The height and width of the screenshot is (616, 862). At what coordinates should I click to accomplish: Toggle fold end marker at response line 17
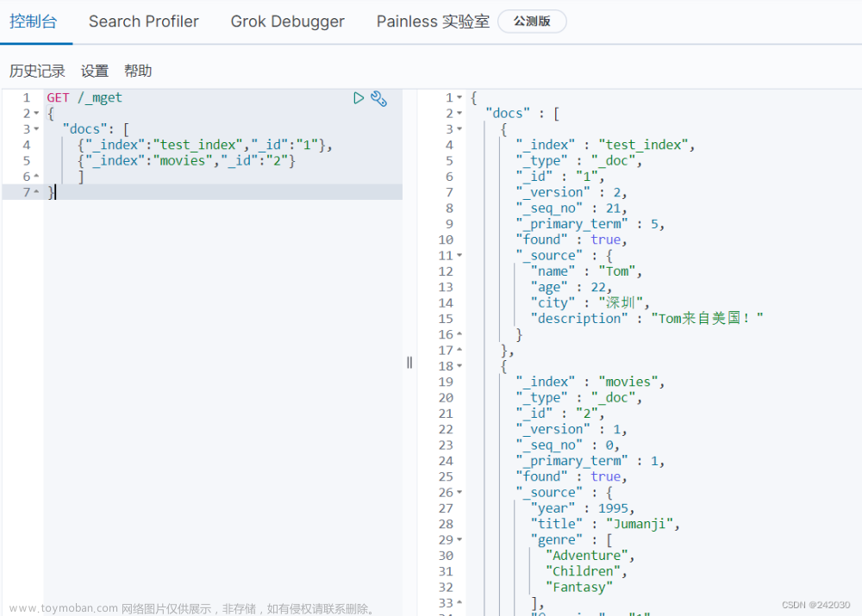tap(459, 350)
